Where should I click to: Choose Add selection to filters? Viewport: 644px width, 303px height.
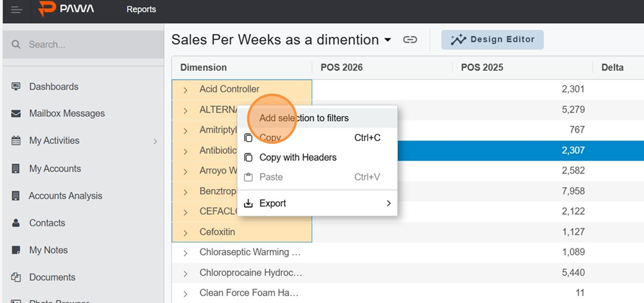tap(304, 117)
